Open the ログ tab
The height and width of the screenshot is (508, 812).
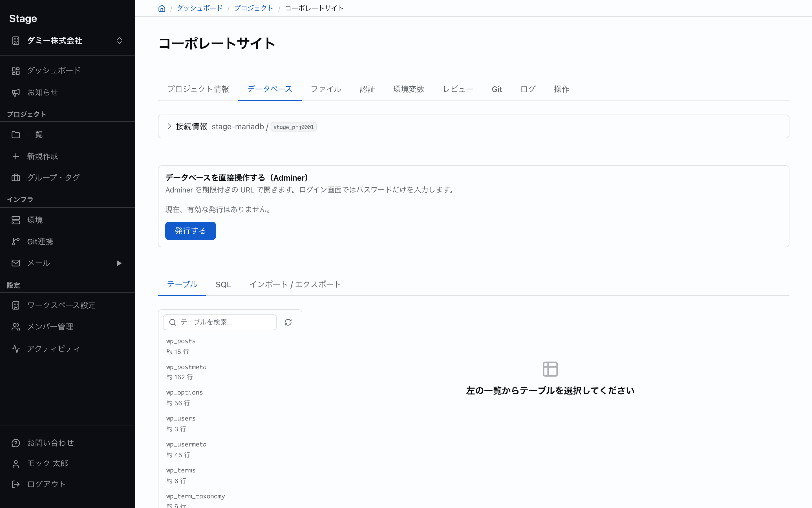528,89
